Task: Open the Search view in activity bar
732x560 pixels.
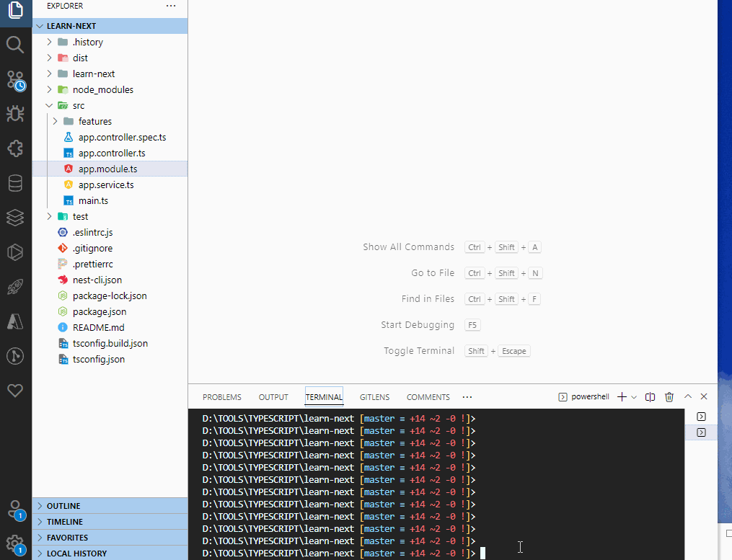Action: [15, 45]
